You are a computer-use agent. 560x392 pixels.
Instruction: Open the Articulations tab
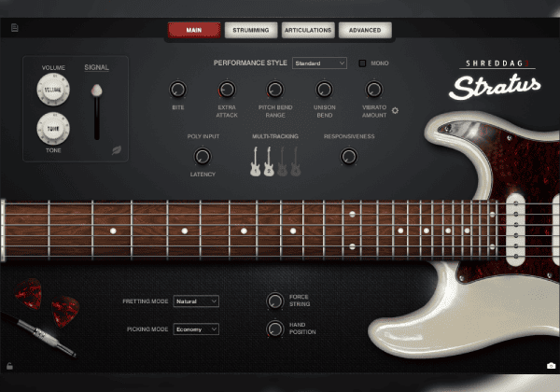point(308,30)
